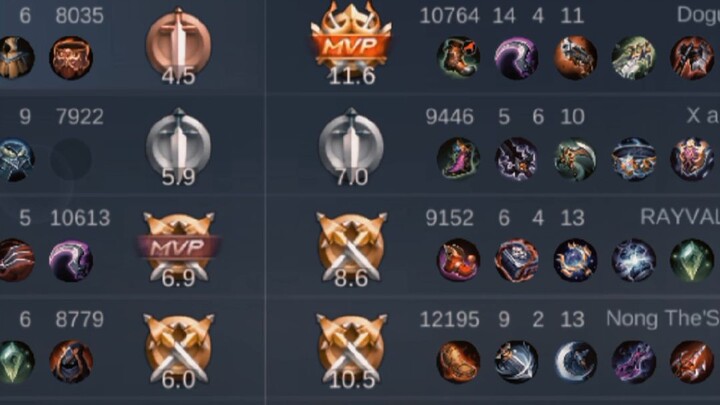Tap the purple scythe item in the MVP row
Viewport: 720px width, 405px height.
point(516,57)
